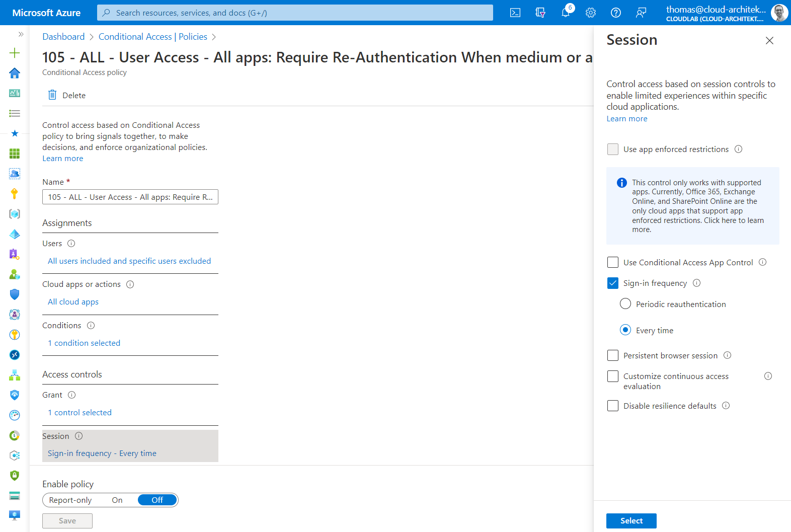Click Conditional Access | Policies breadcrumb
The image size is (791, 532).
[x=153, y=37]
